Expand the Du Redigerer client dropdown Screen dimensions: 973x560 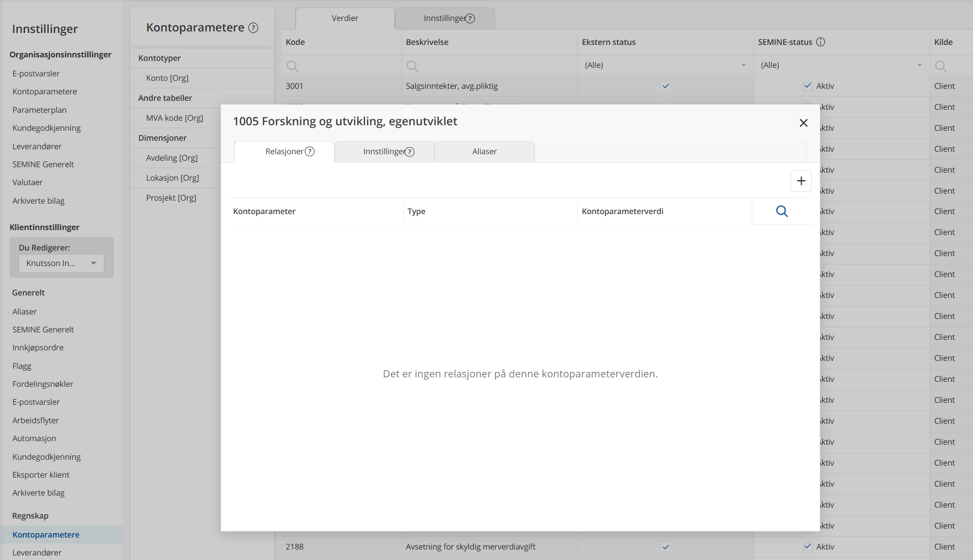click(61, 264)
